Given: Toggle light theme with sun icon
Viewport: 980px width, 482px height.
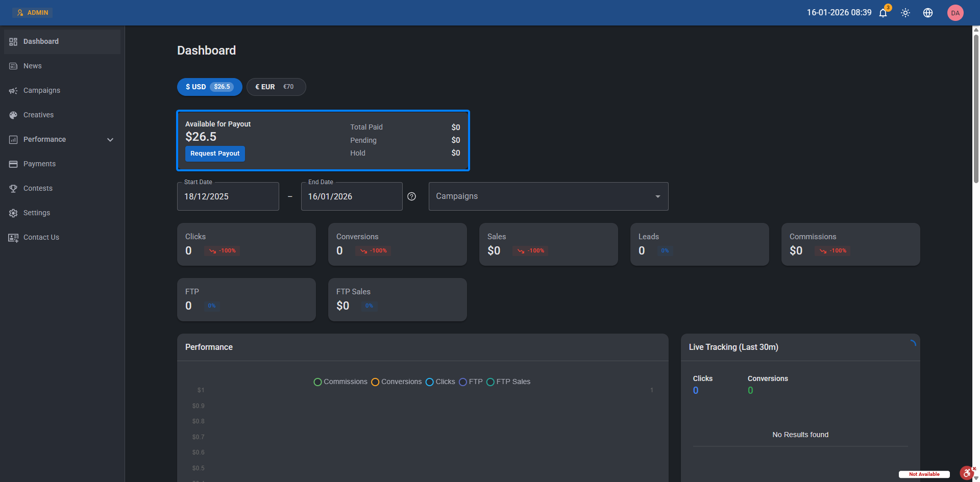Looking at the screenshot, I should pos(905,13).
